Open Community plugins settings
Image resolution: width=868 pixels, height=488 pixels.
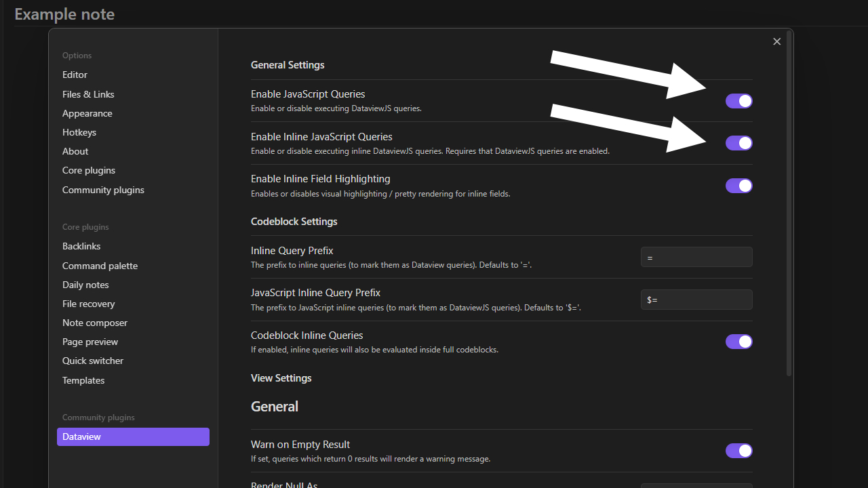pos(103,190)
